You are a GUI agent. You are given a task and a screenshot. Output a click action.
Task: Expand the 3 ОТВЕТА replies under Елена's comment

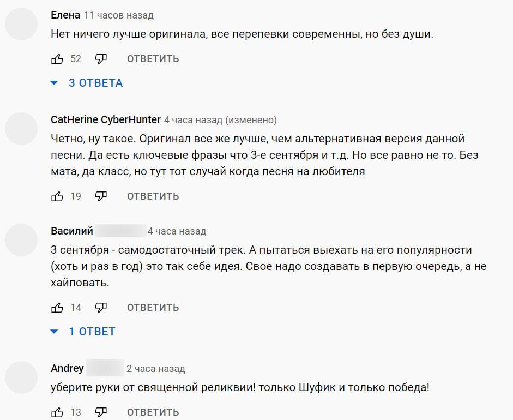pyautogui.click(x=96, y=82)
